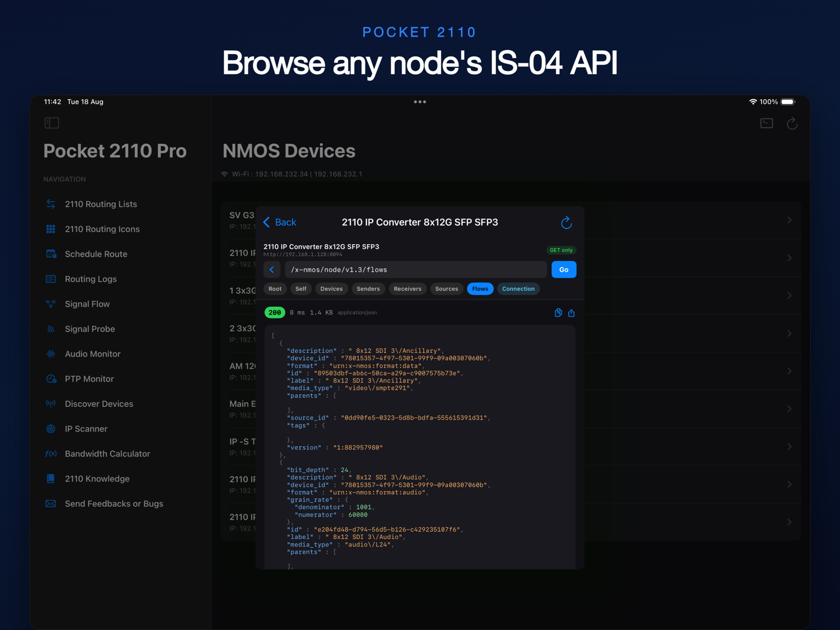Copy the JSON response to clipboard
840x630 pixels.
[558, 313]
